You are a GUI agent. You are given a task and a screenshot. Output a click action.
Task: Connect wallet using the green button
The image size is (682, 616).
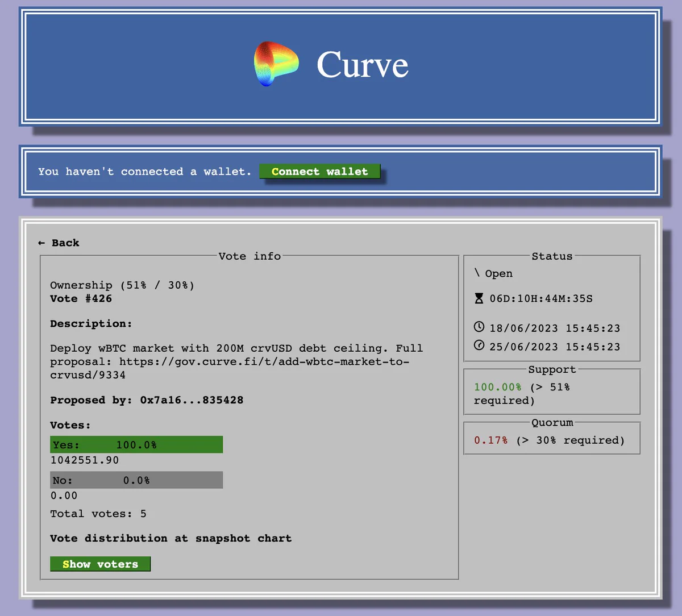point(319,171)
